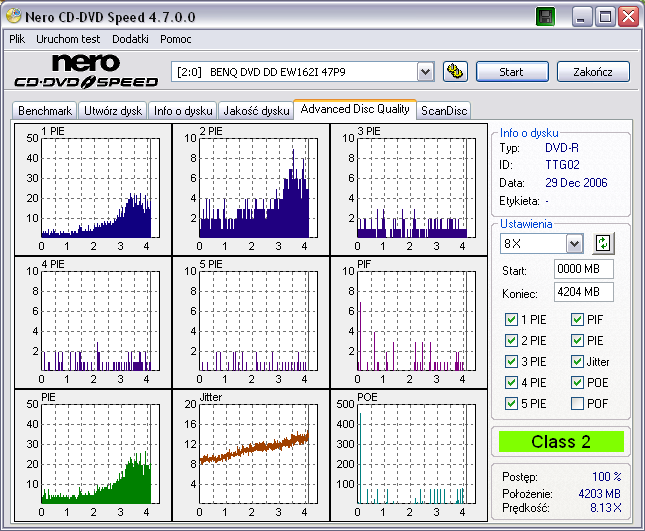Uncheck the 1 PIE checkbox

(511, 320)
